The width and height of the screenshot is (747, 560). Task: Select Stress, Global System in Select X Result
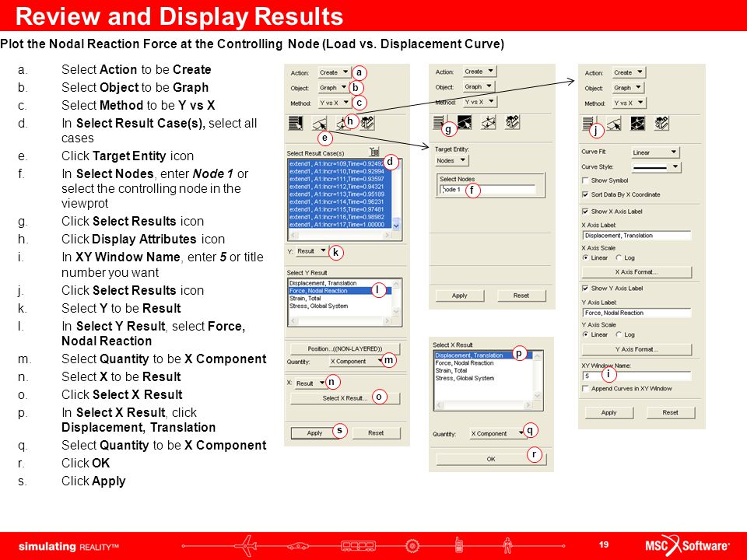pyautogui.click(x=483, y=378)
